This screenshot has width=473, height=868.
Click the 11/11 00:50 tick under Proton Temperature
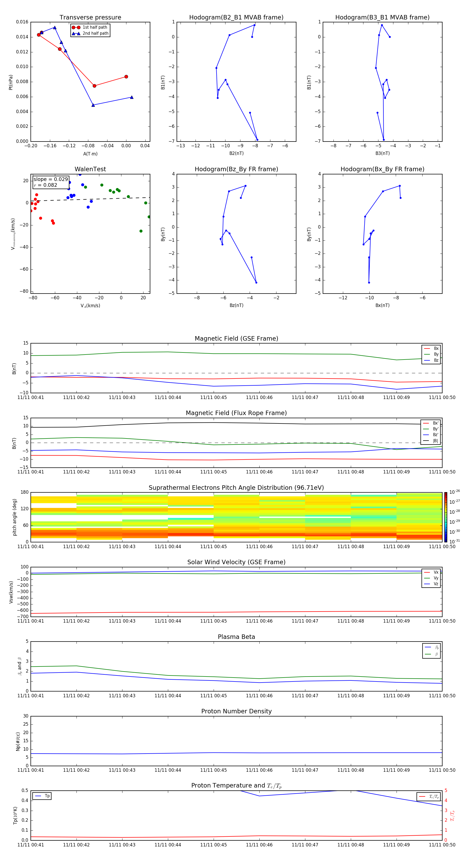(x=442, y=845)
